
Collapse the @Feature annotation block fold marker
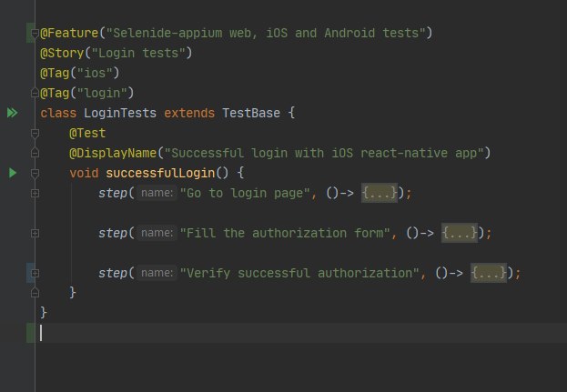click(x=35, y=34)
